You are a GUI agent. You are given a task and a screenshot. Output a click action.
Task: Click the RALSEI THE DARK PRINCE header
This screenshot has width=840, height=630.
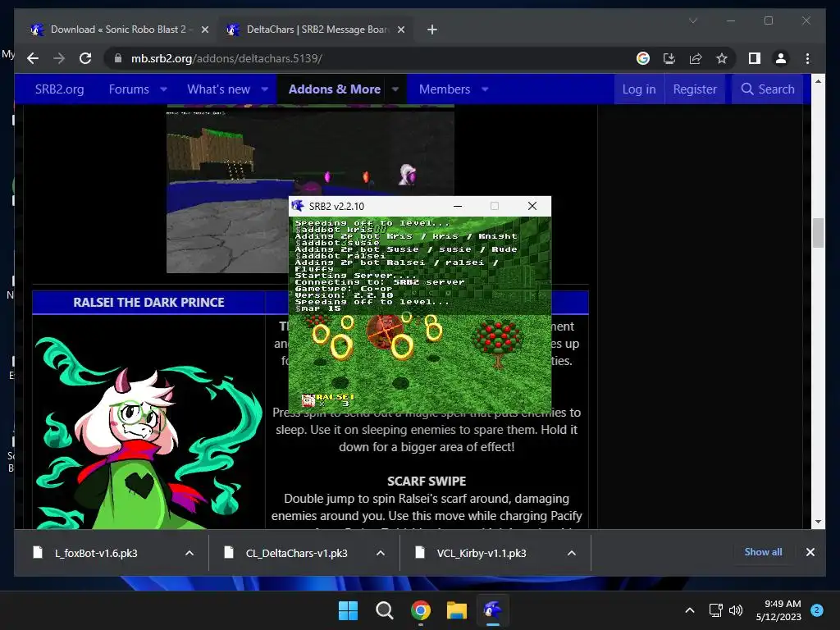click(148, 302)
